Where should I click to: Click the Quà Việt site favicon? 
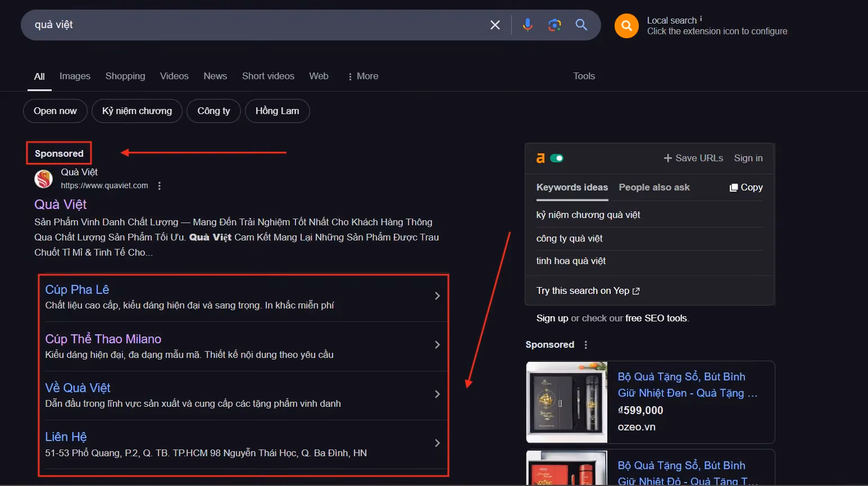[x=43, y=179]
